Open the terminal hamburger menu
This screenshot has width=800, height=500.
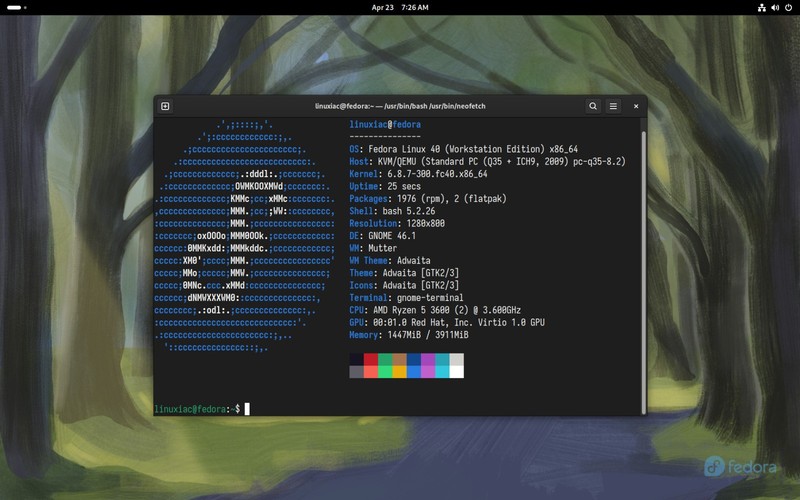point(613,106)
